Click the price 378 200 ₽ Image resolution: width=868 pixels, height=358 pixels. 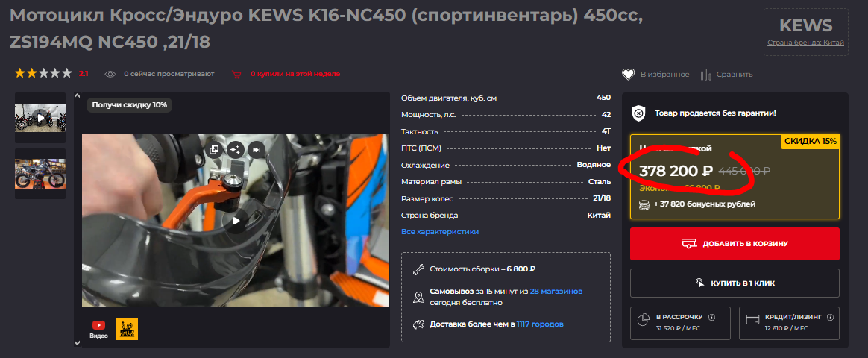click(x=676, y=171)
